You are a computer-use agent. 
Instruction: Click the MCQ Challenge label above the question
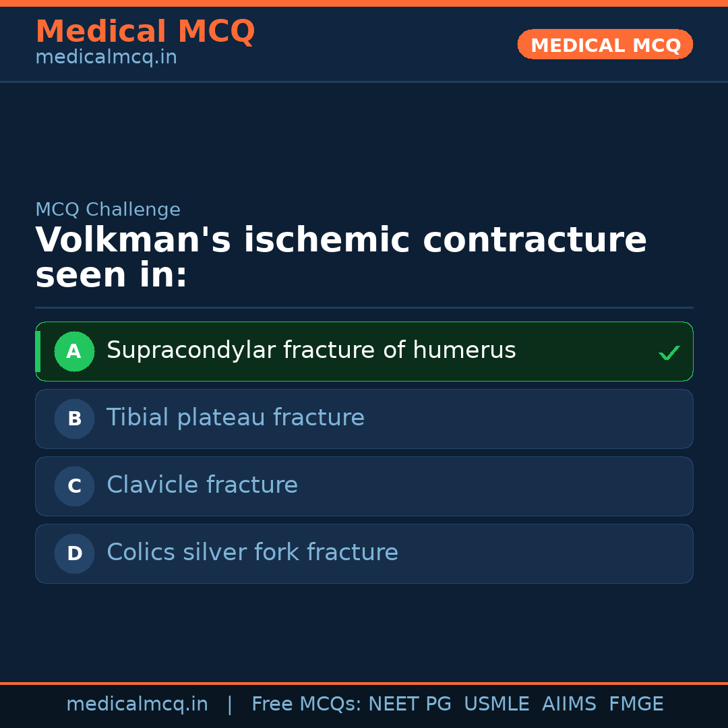coord(108,210)
